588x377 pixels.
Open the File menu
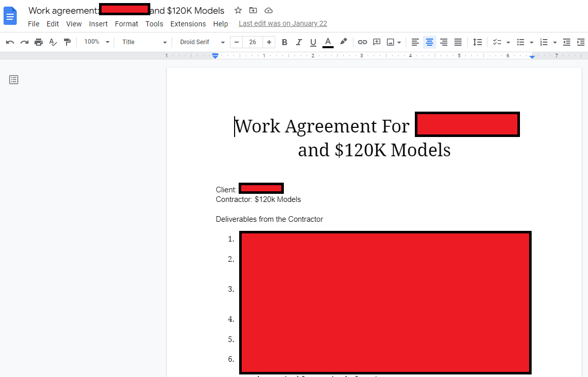(34, 24)
